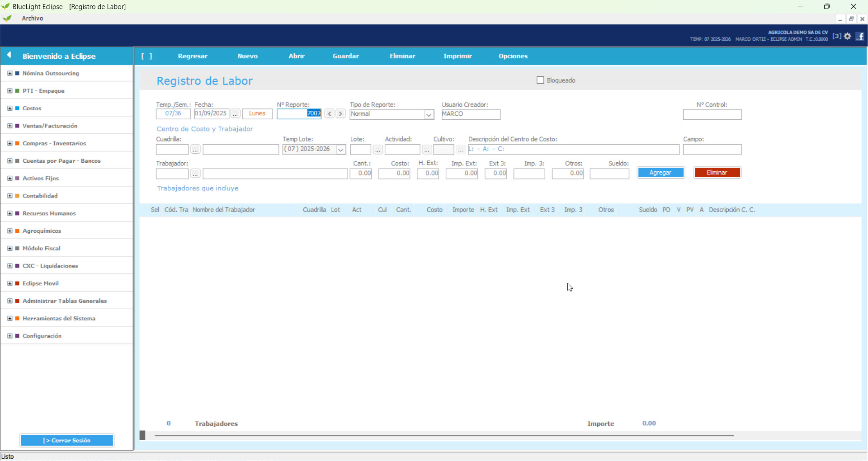Click the Agregar button
This screenshot has width=868, height=461.
tap(660, 172)
